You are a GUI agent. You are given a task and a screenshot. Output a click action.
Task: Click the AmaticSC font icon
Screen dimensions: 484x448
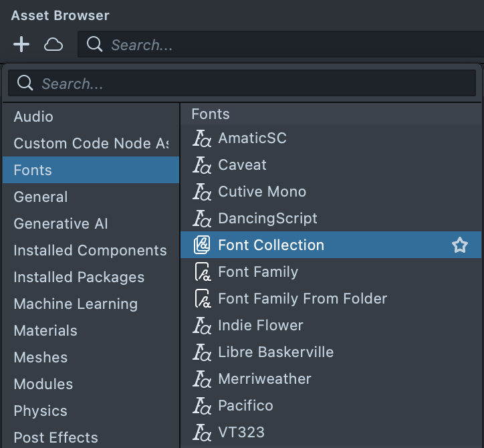(202, 138)
